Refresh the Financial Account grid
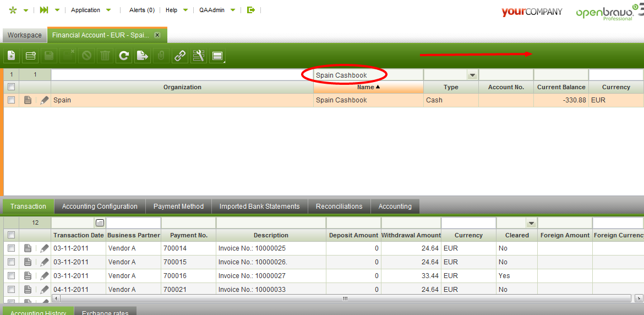644x315 pixels. pos(124,56)
